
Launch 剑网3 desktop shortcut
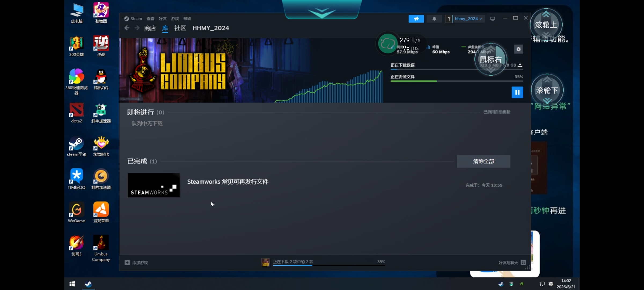pos(76,246)
